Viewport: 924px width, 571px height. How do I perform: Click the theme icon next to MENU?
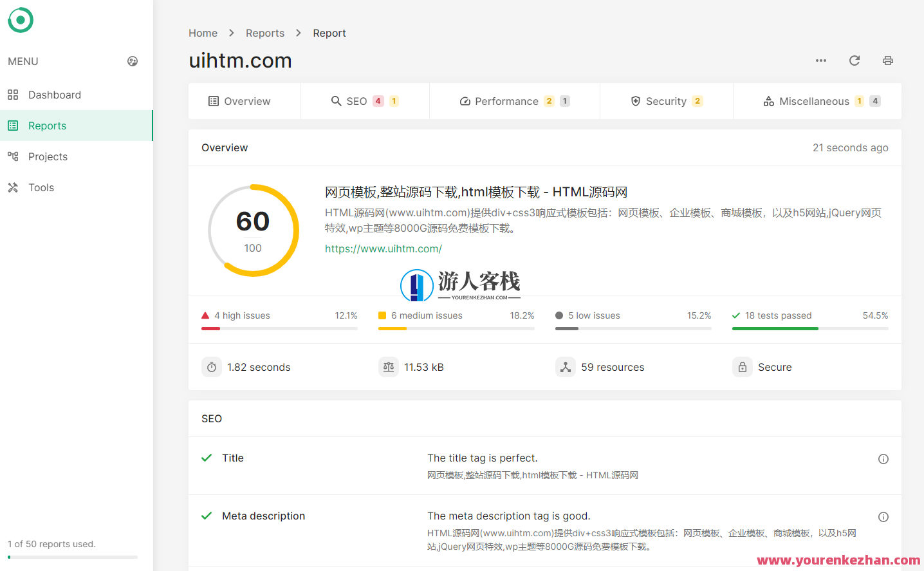point(133,61)
